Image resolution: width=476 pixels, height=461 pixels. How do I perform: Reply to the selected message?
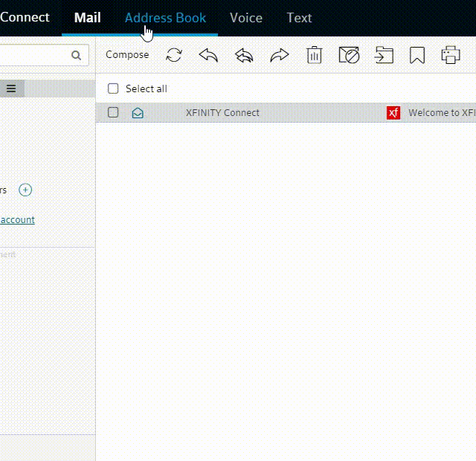208,55
